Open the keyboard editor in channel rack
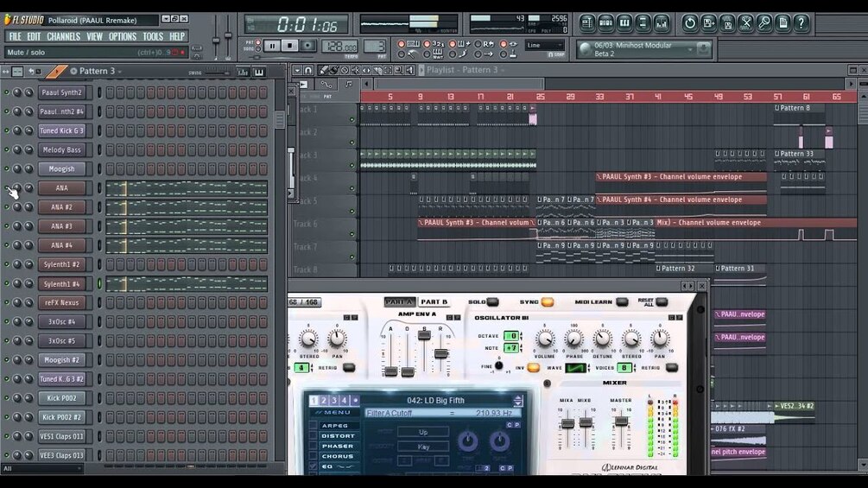 258,72
